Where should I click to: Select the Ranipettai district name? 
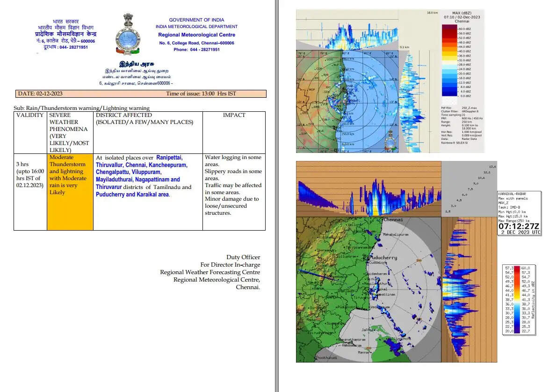[x=169, y=158]
